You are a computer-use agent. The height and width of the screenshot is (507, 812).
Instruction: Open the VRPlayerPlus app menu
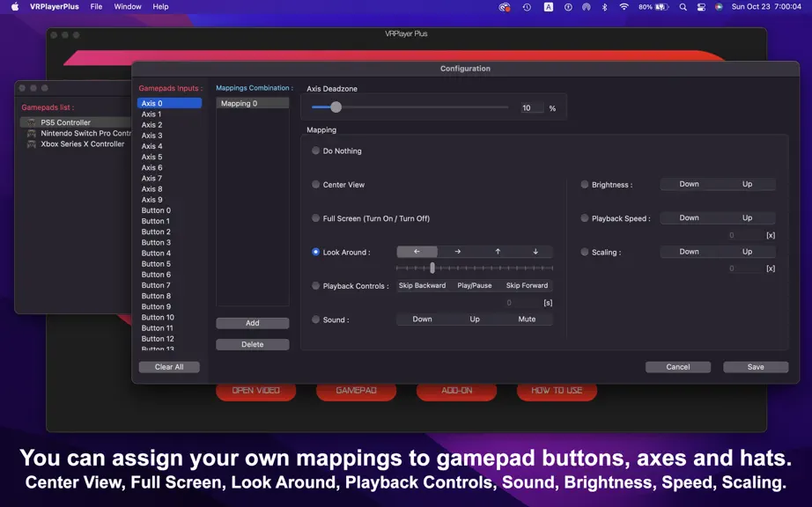(x=55, y=7)
